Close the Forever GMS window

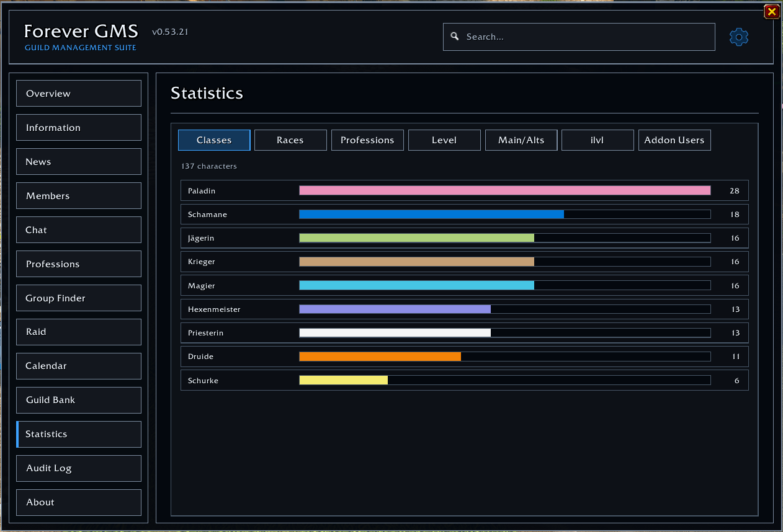point(771,11)
